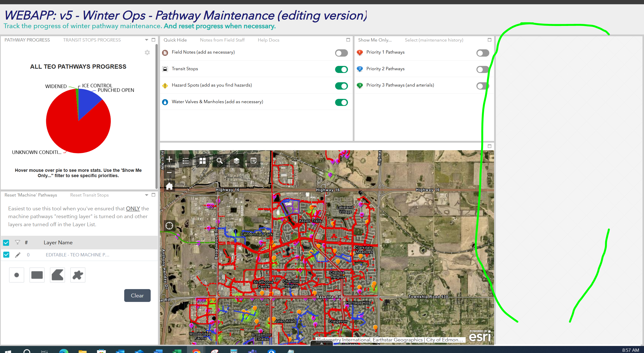Open pie chart settings gear icon
The height and width of the screenshot is (353, 644).
[x=147, y=52]
